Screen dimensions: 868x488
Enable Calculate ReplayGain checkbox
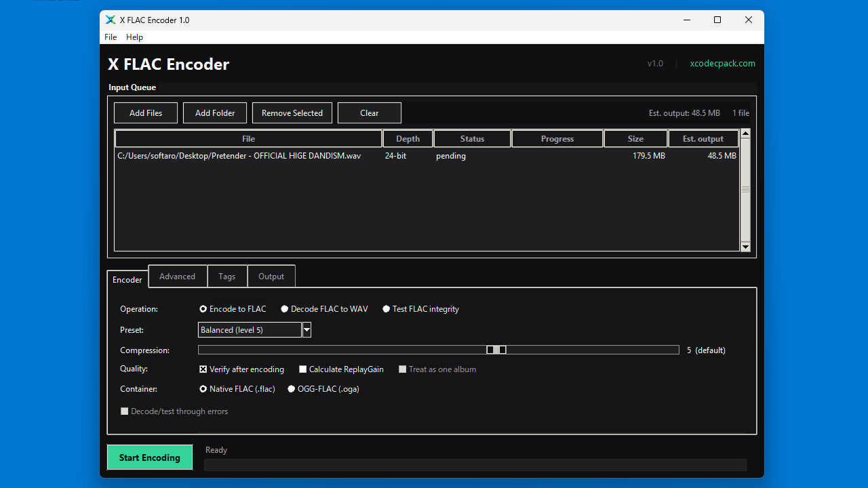(341, 369)
